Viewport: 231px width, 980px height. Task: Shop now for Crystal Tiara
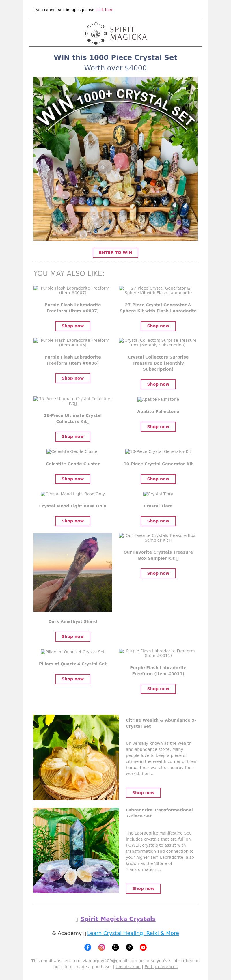pyautogui.click(x=158, y=521)
